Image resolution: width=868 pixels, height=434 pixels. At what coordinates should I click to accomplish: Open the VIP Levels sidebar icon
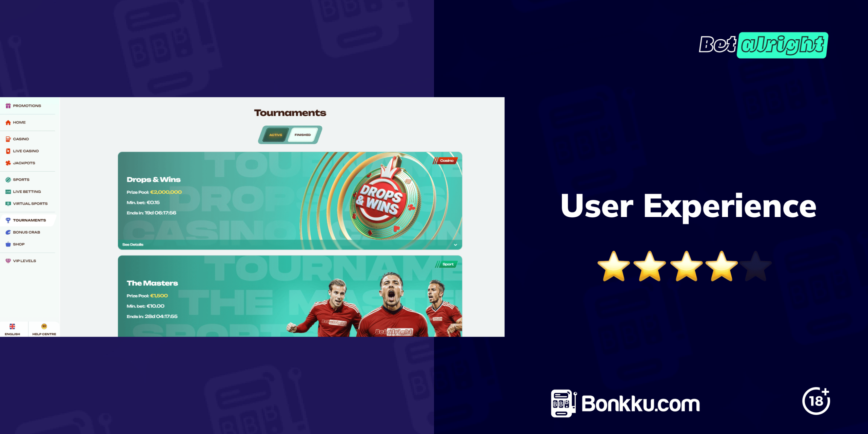pyautogui.click(x=8, y=260)
